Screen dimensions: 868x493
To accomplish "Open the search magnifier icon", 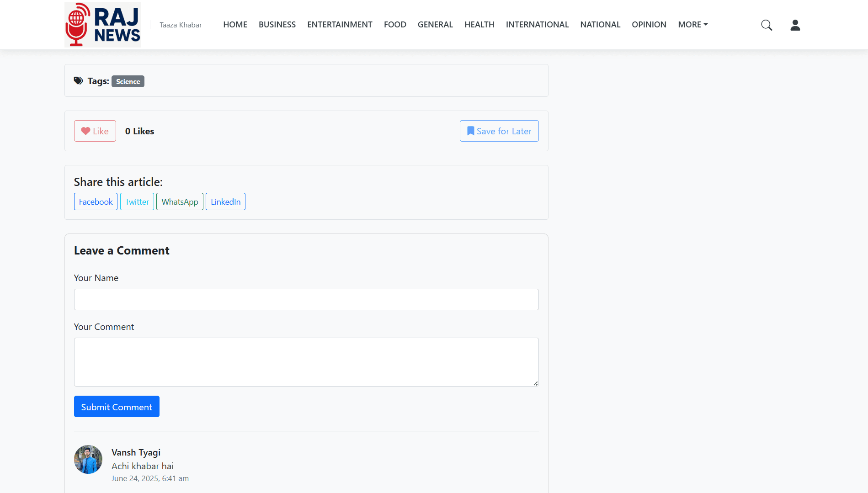I will [x=767, y=25].
